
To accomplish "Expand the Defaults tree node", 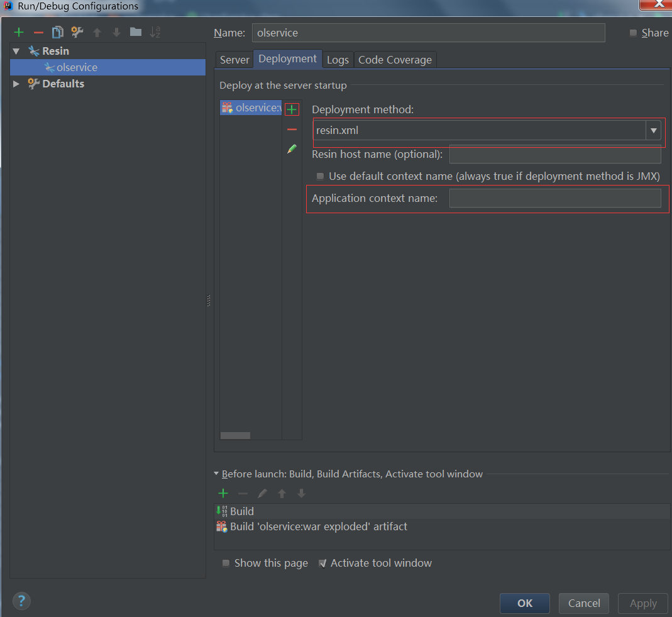I will pyautogui.click(x=16, y=84).
